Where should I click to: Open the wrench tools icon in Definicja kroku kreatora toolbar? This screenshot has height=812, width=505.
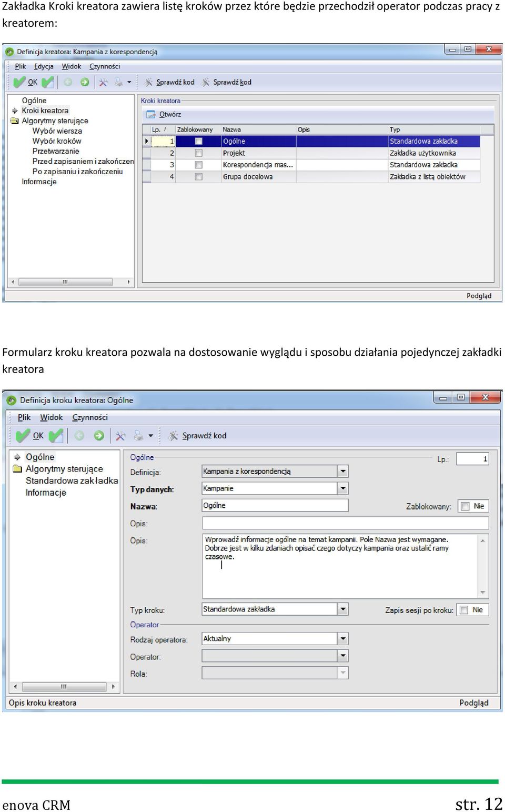[120, 436]
